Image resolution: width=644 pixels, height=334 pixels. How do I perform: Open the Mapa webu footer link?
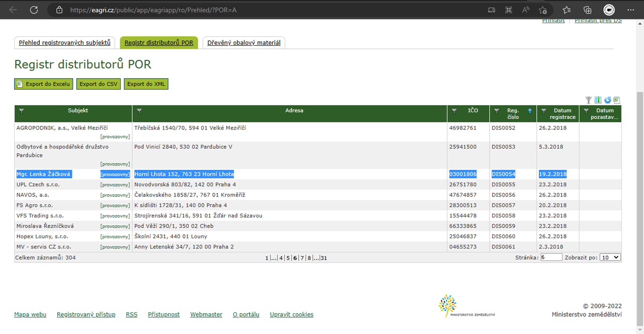30,314
